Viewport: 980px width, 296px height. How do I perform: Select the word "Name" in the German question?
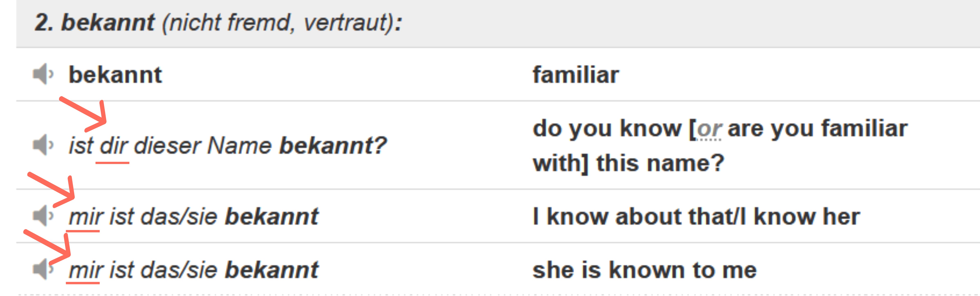(x=239, y=146)
